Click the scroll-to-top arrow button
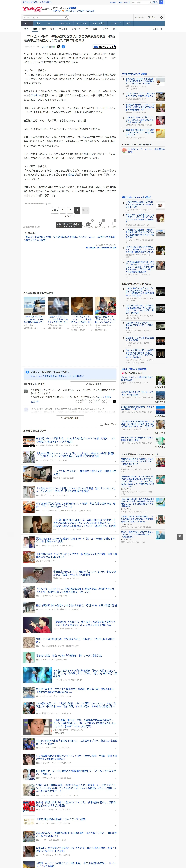 coord(180,536)
